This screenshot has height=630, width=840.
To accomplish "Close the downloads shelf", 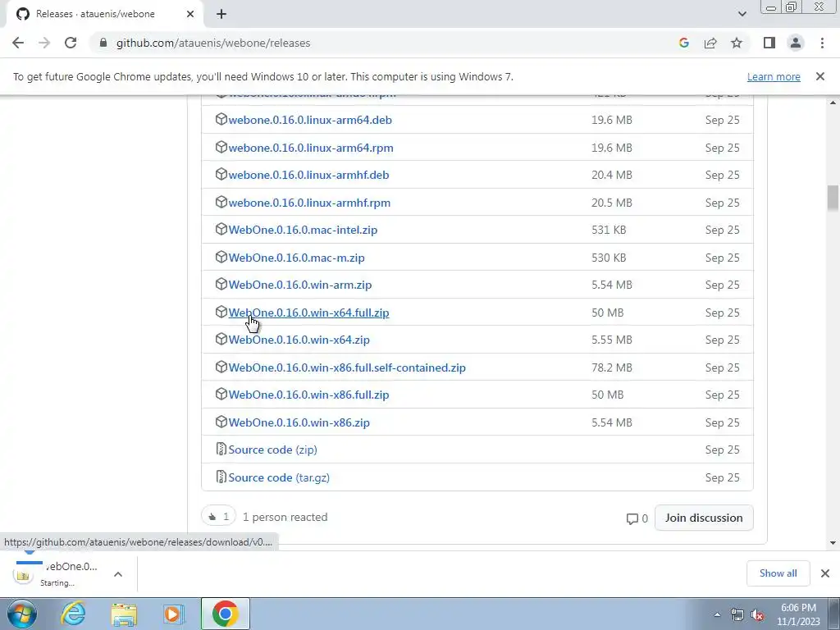I will [x=824, y=573].
